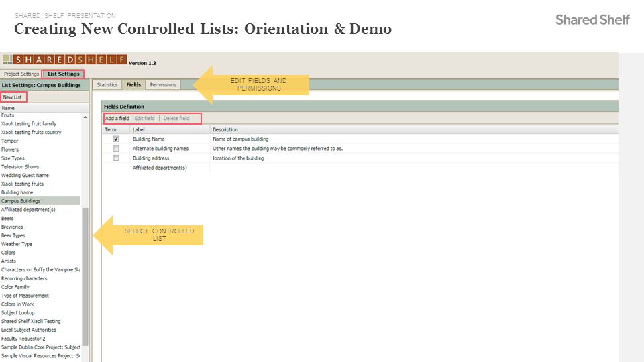
Task: Select the Building Name list in sidebar
Action: coord(40,192)
